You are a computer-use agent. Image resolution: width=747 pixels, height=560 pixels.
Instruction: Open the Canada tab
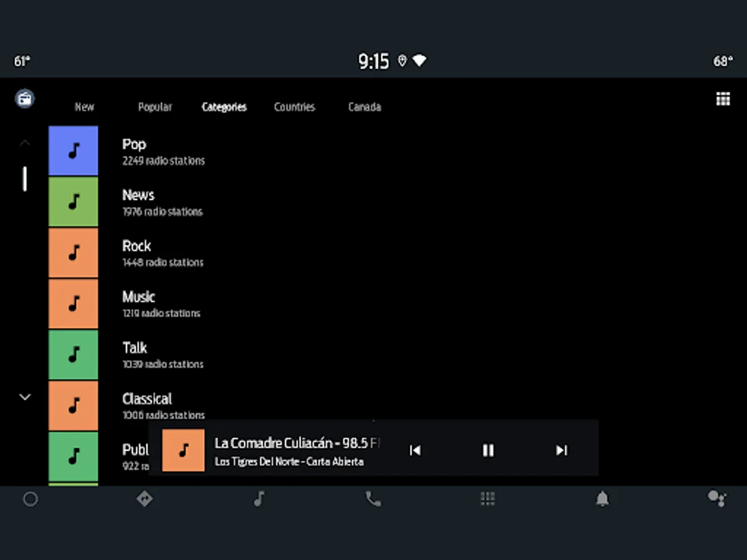[364, 107]
